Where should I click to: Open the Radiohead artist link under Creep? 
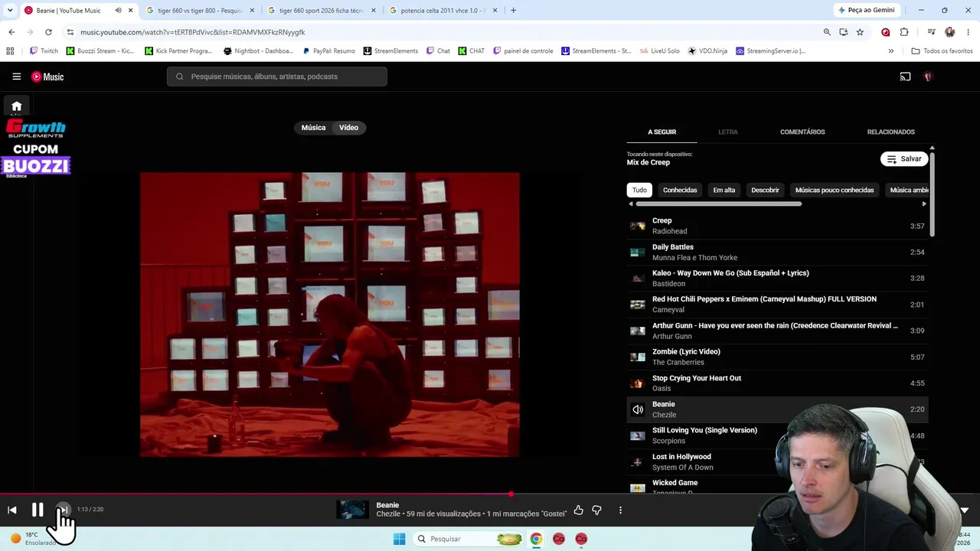[669, 231]
